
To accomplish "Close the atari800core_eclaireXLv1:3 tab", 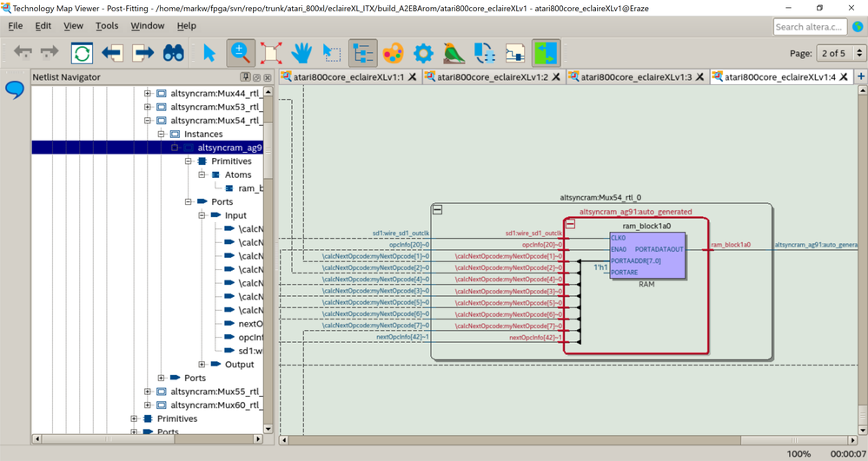I will click(x=700, y=77).
